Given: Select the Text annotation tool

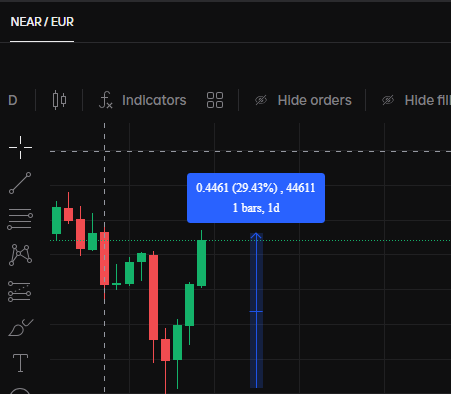Looking at the screenshot, I should pyautogui.click(x=20, y=363).
